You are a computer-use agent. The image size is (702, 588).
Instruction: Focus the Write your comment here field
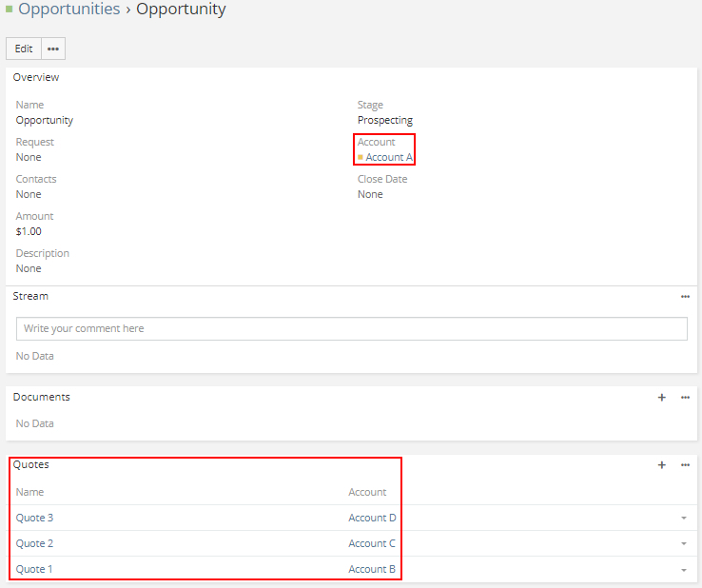click(x=351, y=328)
